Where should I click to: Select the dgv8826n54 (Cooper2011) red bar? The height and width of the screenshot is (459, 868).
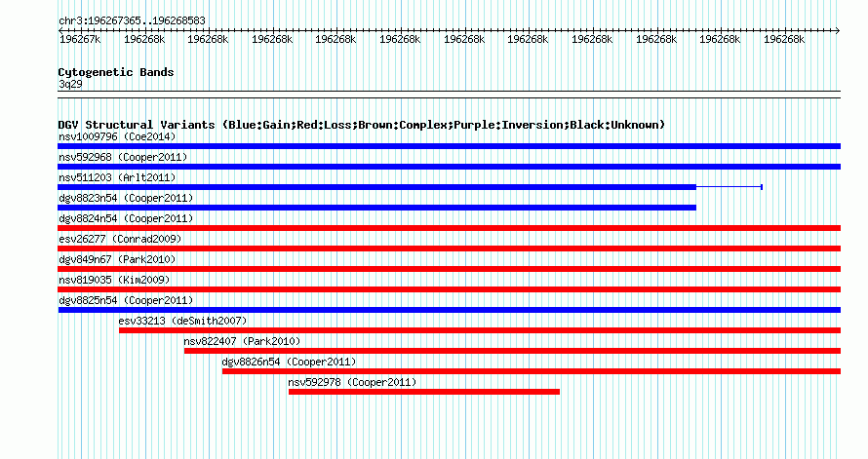coord(532,371)
